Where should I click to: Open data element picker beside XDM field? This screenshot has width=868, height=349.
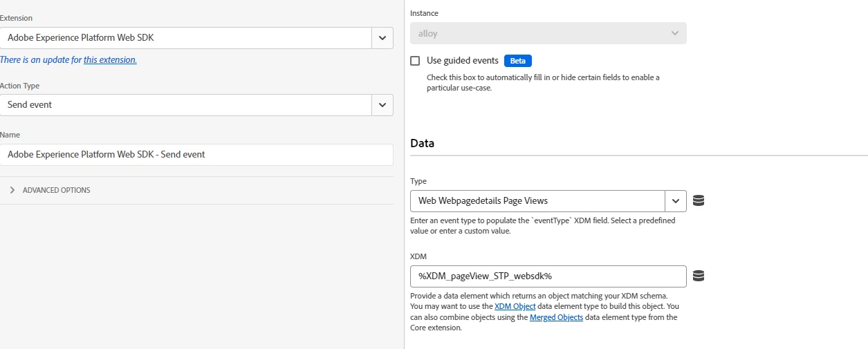[x=699, y=276]
